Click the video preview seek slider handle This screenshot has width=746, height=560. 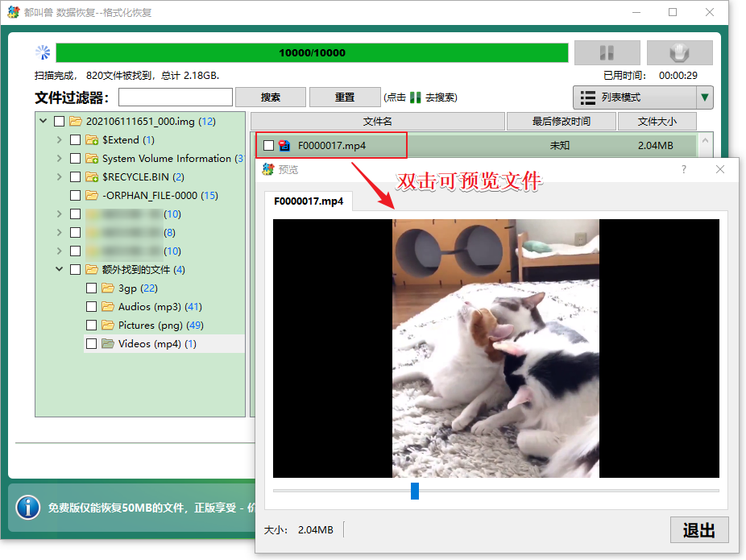415,491
